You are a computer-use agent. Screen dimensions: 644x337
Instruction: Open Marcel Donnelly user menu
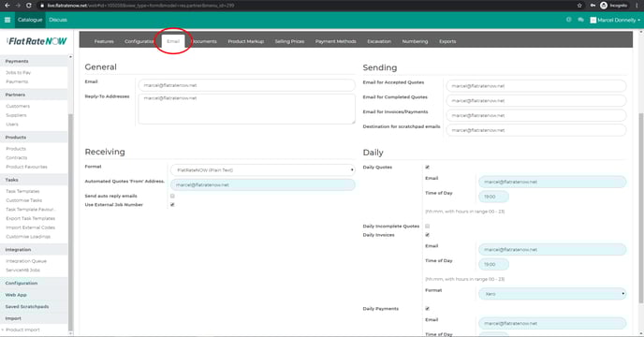pos(615,20)
